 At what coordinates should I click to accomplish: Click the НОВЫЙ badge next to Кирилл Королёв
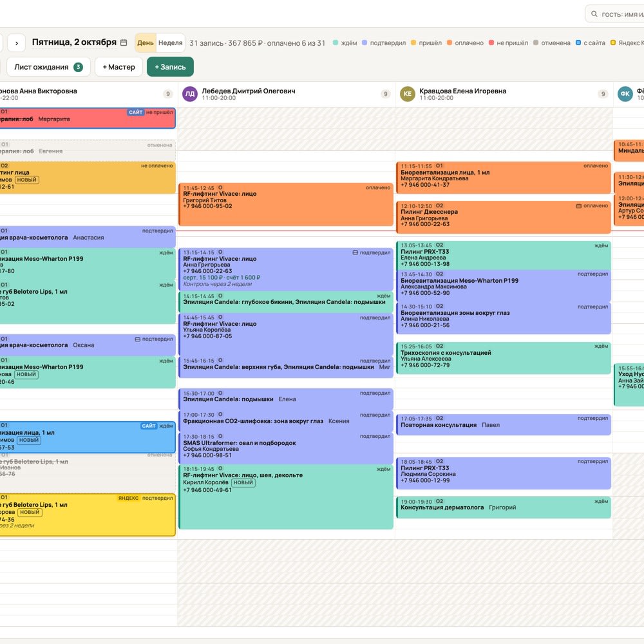coord(243,482)
